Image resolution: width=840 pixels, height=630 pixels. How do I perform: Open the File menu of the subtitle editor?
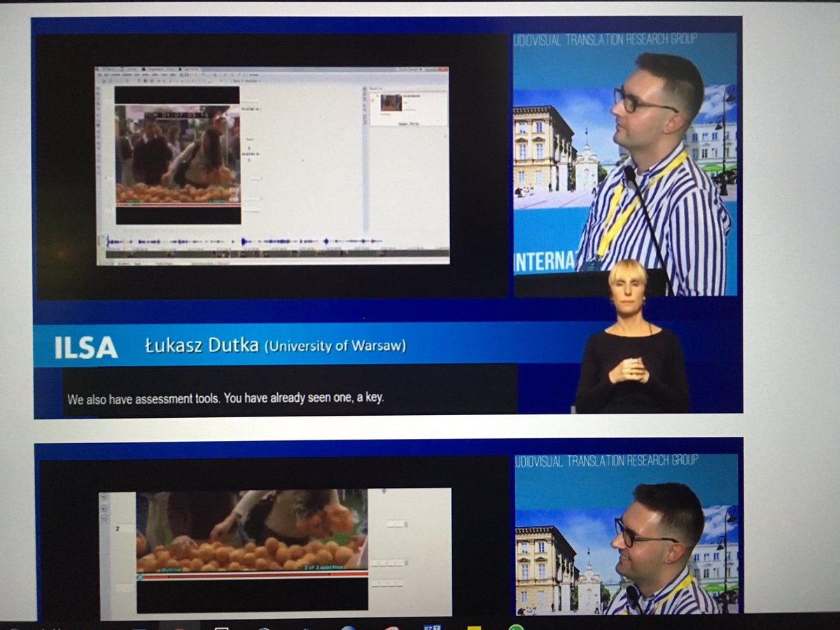(x=100, y=74)
